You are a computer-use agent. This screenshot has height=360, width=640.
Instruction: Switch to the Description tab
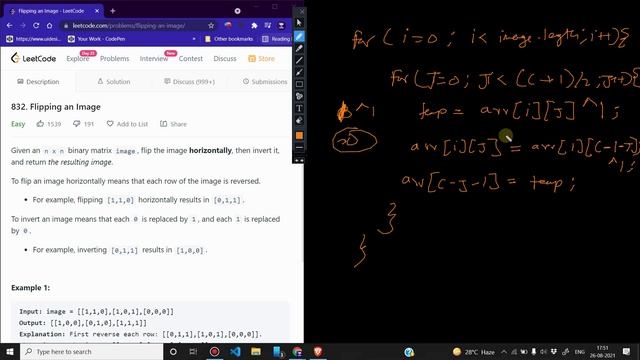point(38,82)
